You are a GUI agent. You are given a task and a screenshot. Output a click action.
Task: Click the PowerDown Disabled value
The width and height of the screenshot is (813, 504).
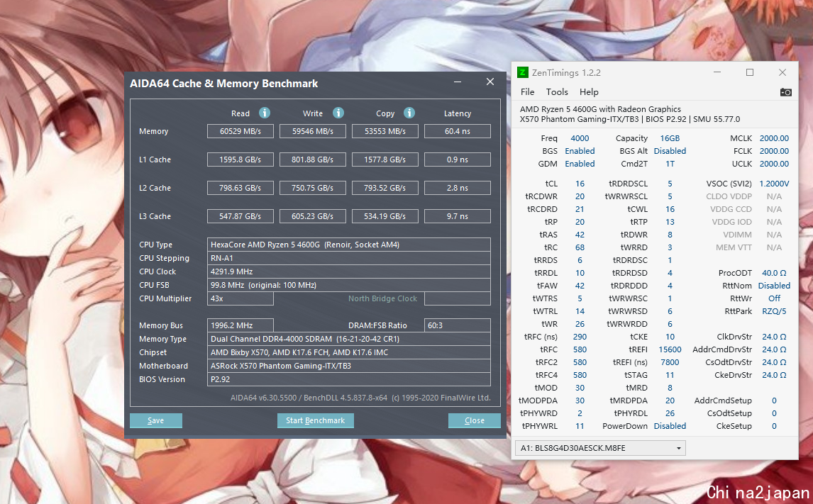[x=670, y=426]
